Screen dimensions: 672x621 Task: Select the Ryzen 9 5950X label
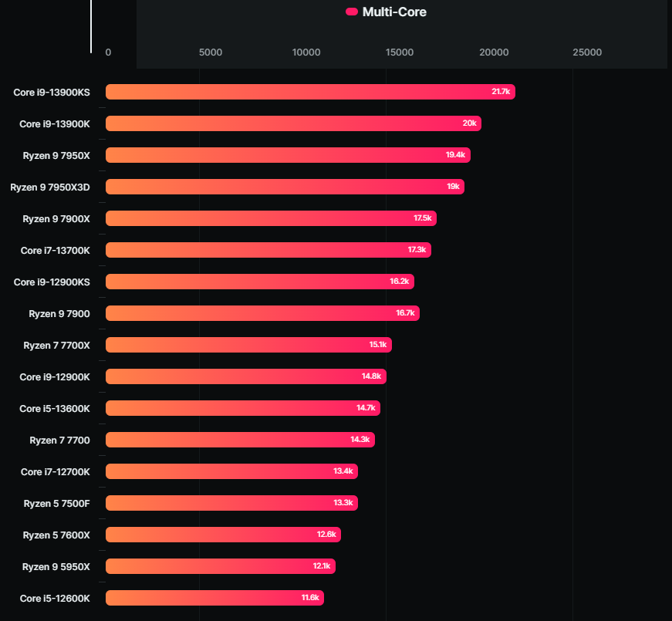coord(56,567)
